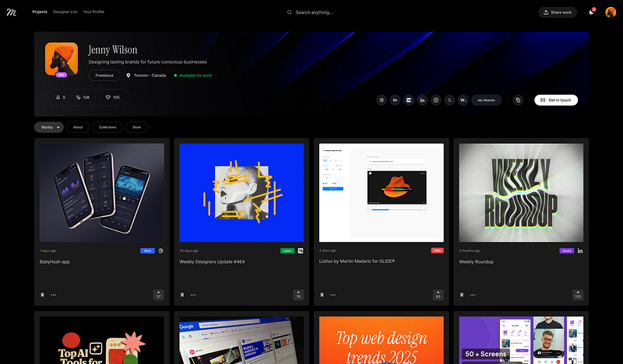Open Projects in the top navigation
Screen dimensions: 623x364
click(x=40, y=12)
